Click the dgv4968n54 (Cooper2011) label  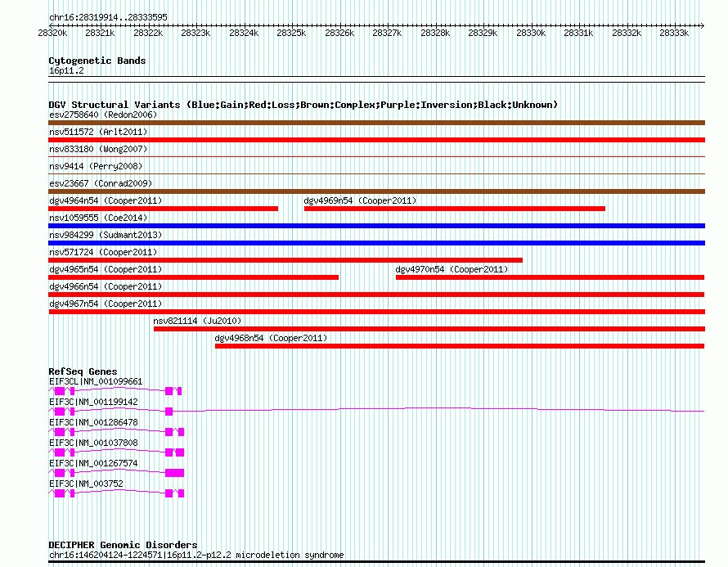coord(271,338)
